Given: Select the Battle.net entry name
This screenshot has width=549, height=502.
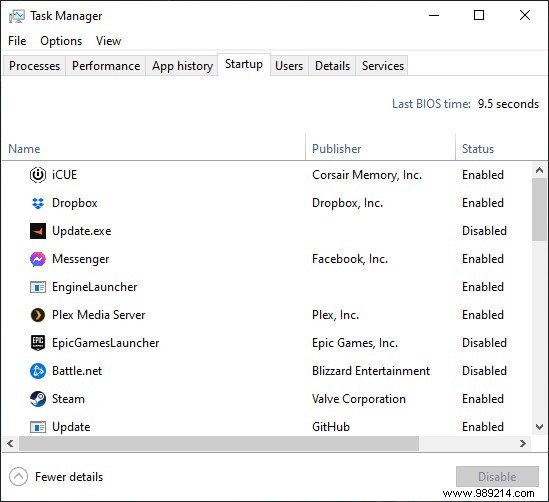Looking at the screenshot, I should (x=77, y=371).
